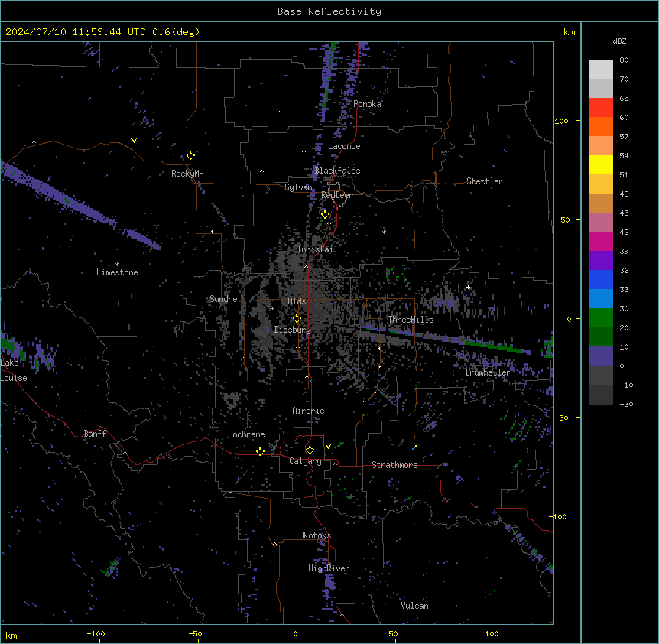
Task: Click the Okotoks label
Action: (315, 535)
